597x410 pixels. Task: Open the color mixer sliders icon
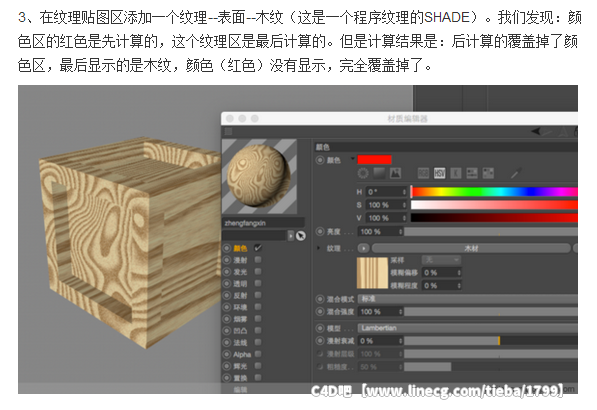(472, 174)
